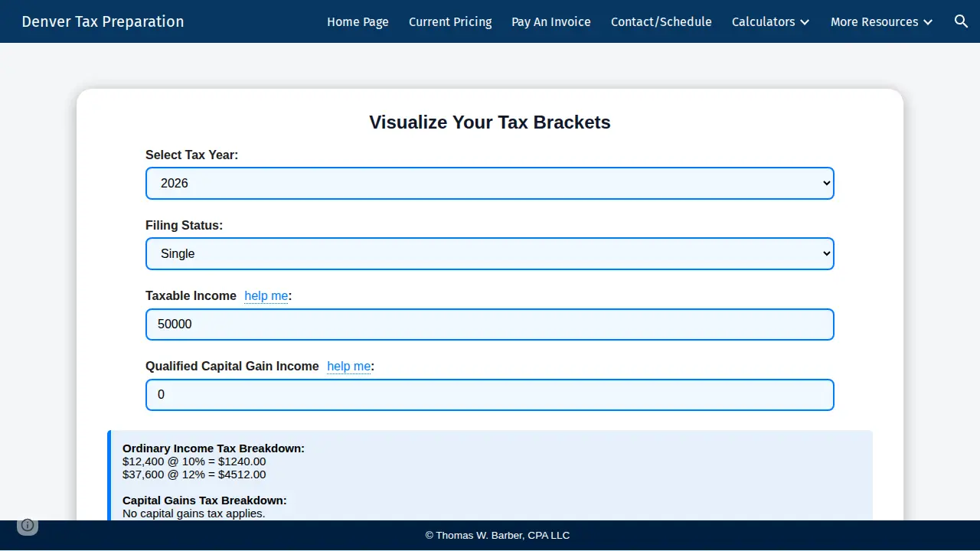This screenshot has height=551, width=980.
Task: Open Current Pricing page
Action: point(450,22)
